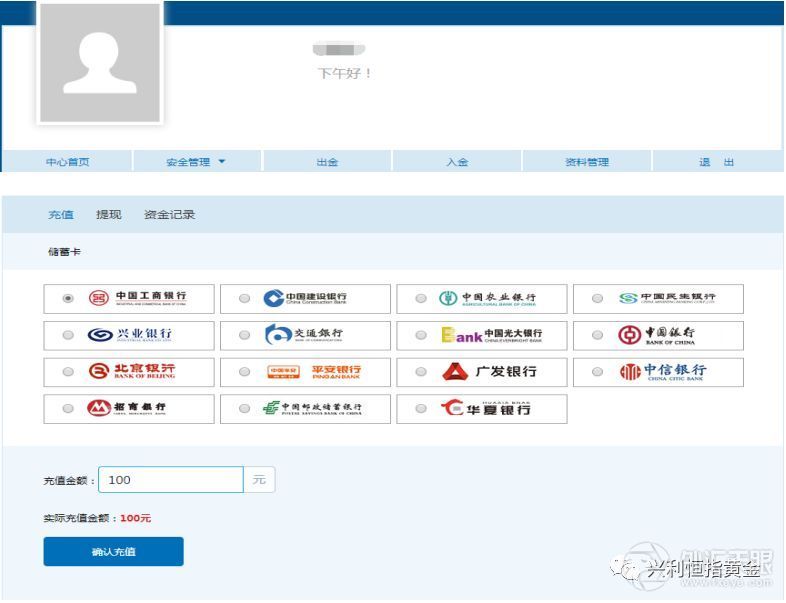Select the 平安银行 radio button
This screenshot has width=786, height=603.
pos(244,372)
